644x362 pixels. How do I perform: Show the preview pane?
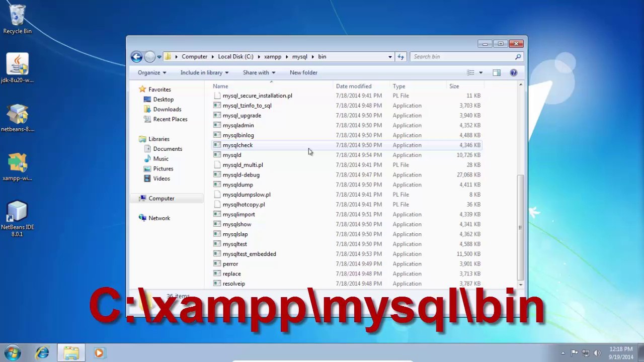(497, 72)
